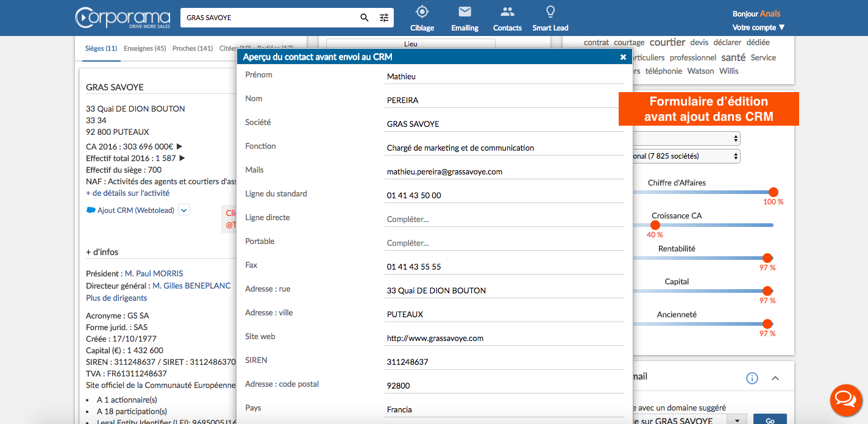Click Plus de dirigeants link

click(116, 298)
